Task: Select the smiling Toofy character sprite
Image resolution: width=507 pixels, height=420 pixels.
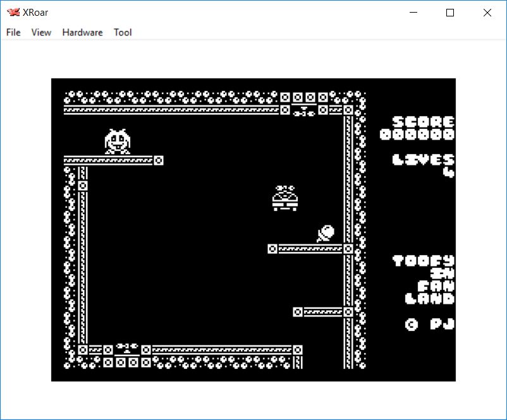Action: 117,141
